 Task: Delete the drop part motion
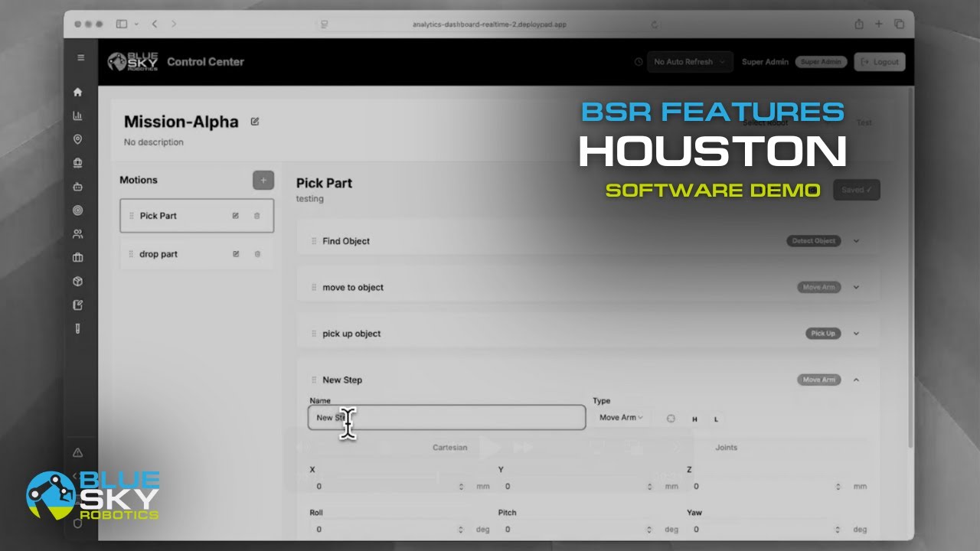[x=257, y=254]
